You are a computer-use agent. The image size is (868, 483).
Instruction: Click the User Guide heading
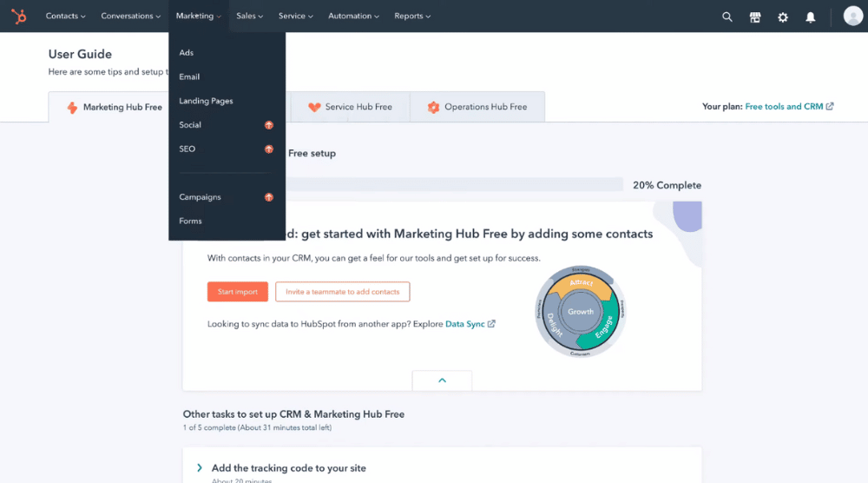coord(80,54)
